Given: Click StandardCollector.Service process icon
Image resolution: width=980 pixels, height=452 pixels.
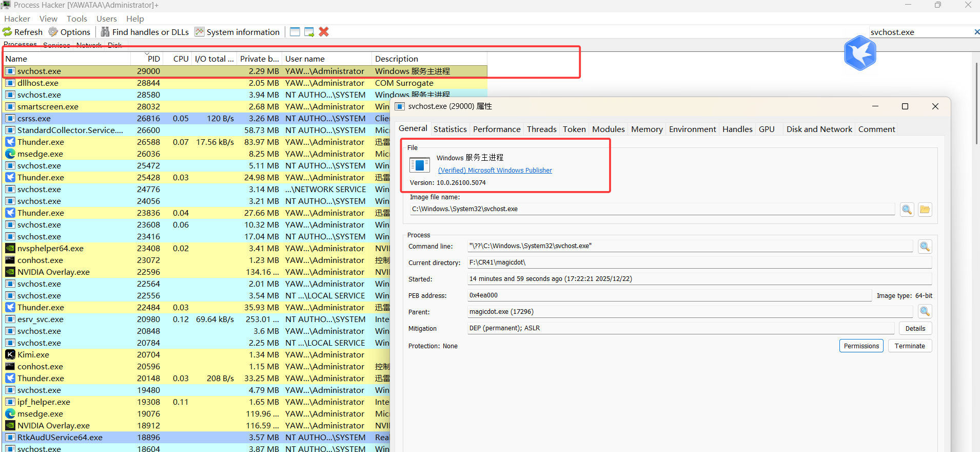Looking at the screenshot, I should (10, 130).
